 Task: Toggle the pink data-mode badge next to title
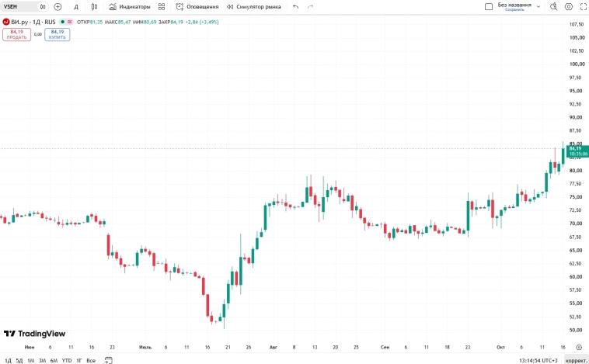(69, 23)
